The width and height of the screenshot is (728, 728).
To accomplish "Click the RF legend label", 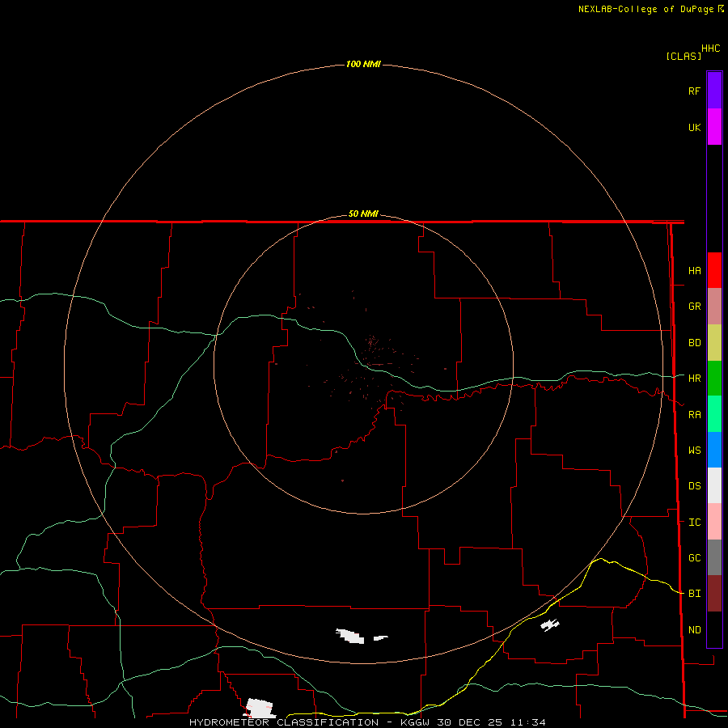I will click(x=694, y=91).
